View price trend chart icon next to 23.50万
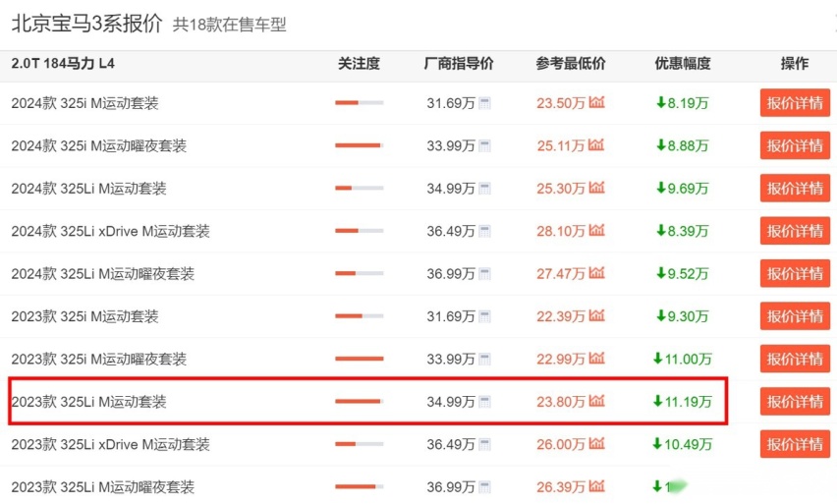This screenshot has width=837, height=504. pos(596,102)
